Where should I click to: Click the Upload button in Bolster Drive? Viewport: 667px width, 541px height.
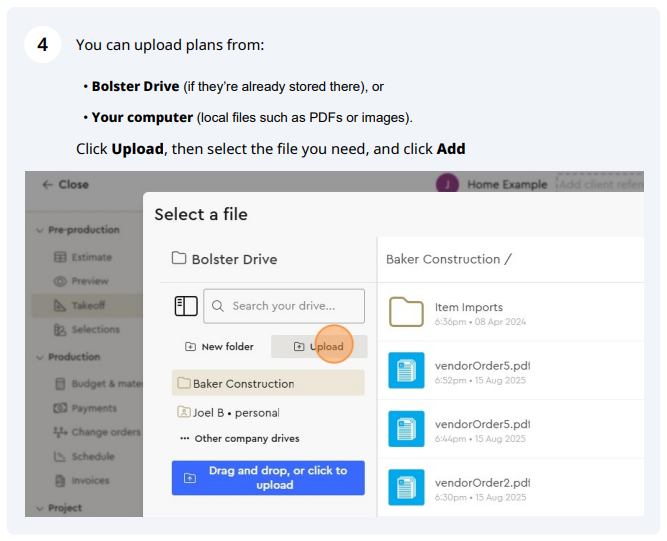319,347
